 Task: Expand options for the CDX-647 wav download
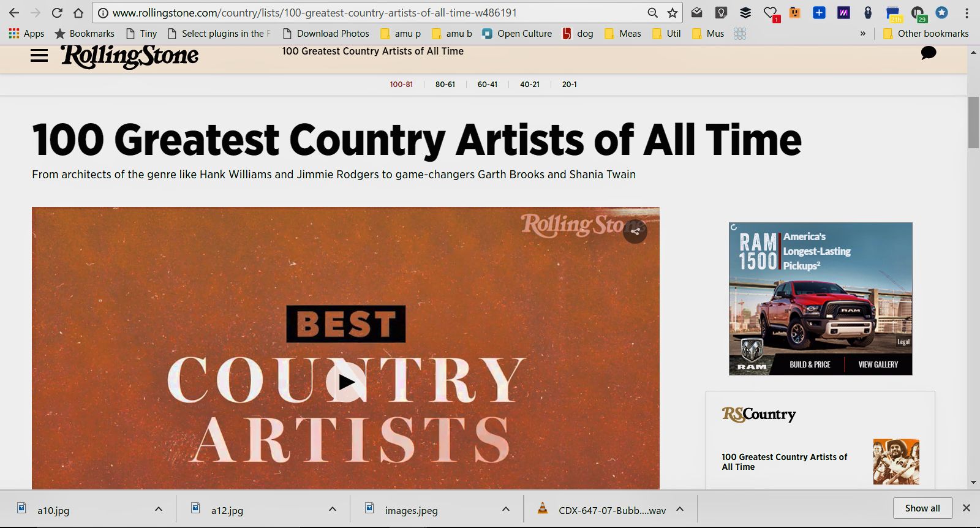(x=680, y=509)
